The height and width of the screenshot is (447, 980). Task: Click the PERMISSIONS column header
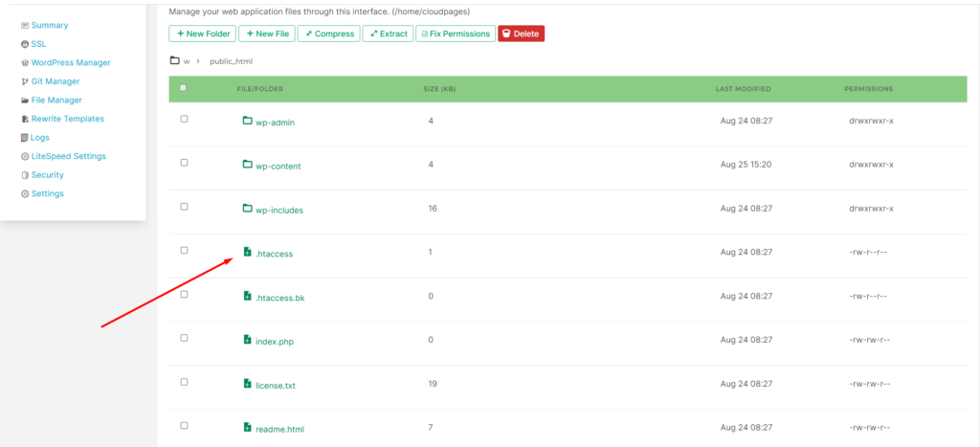869,89
